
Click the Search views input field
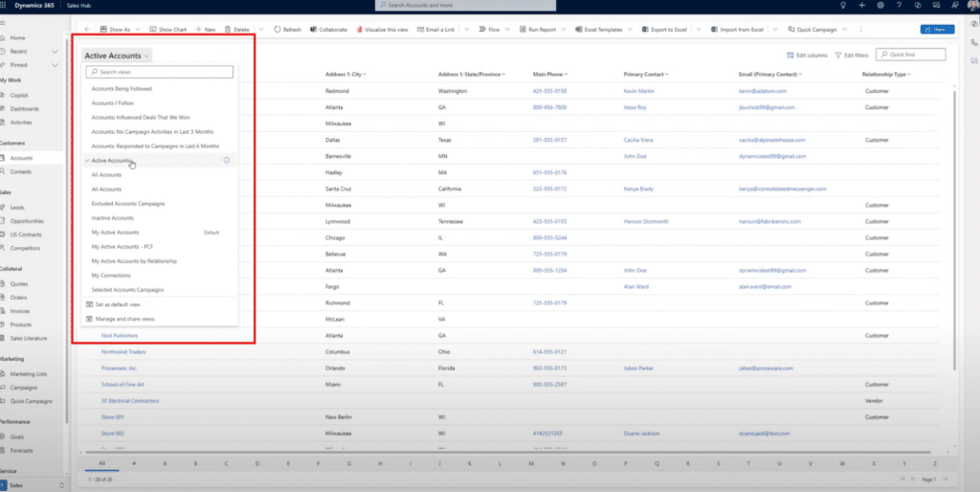click(x=158, y=72)
